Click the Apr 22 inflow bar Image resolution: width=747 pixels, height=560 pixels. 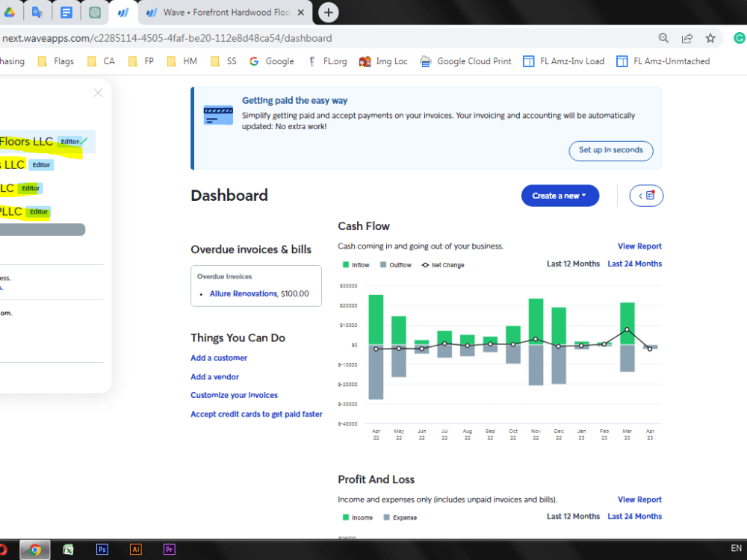pyautogui.click(x=376, y=320)
